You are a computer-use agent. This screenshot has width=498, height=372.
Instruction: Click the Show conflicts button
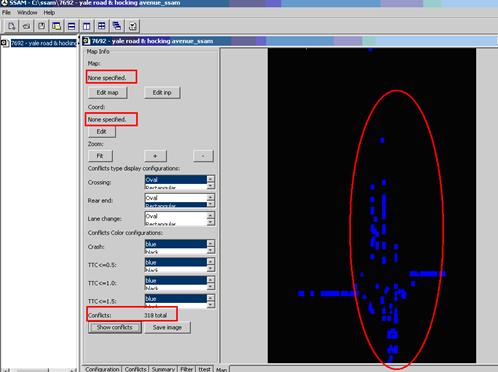(115, 327)
